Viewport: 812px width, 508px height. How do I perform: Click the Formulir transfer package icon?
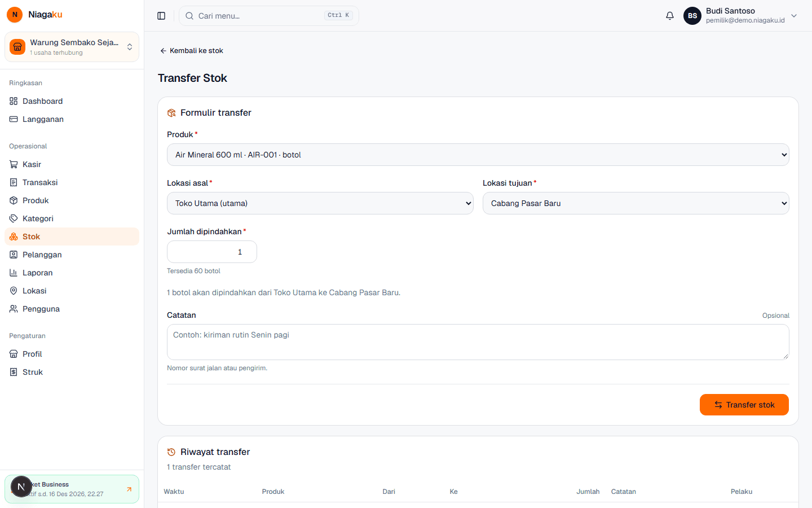click(171, 113)
